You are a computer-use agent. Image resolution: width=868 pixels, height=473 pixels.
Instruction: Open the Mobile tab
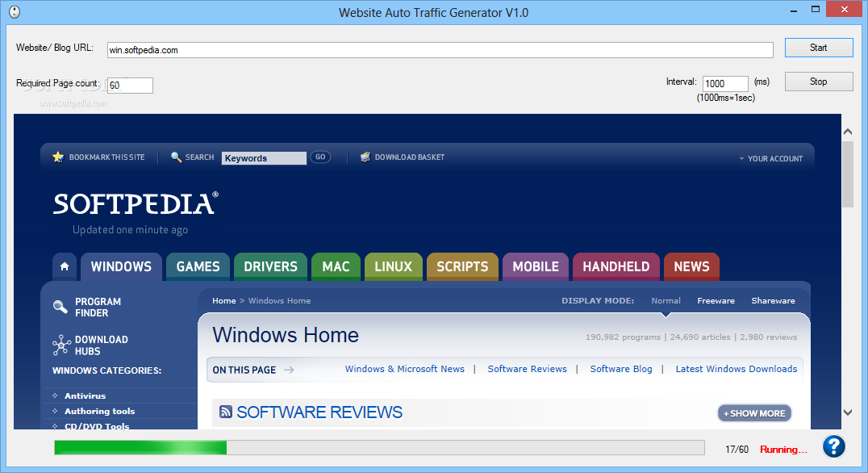[536, 266]
